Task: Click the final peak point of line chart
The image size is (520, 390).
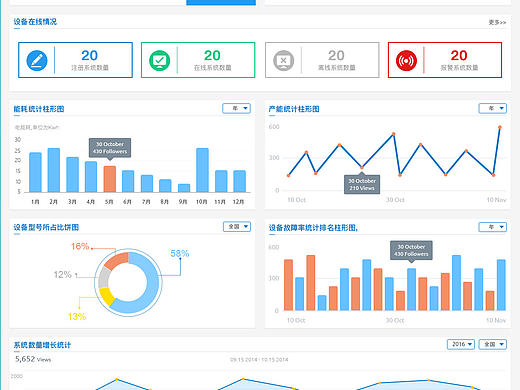Action: coord(500,127)
